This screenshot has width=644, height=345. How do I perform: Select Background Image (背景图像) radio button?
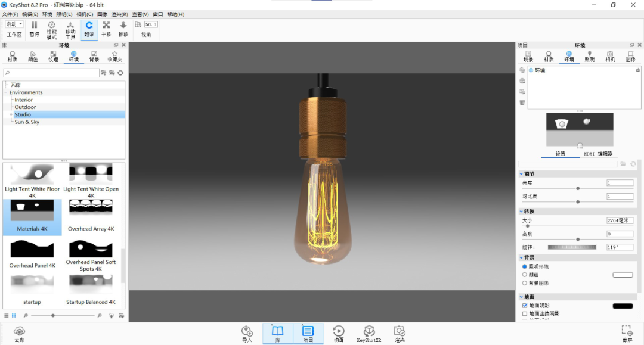[x=525, y=283]
